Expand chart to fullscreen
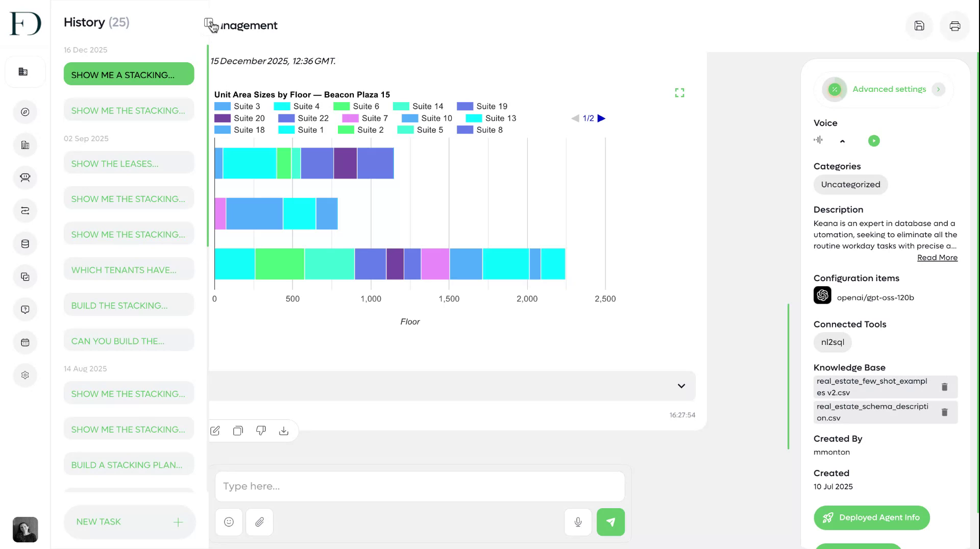980x549 pixels. [679, 93]
